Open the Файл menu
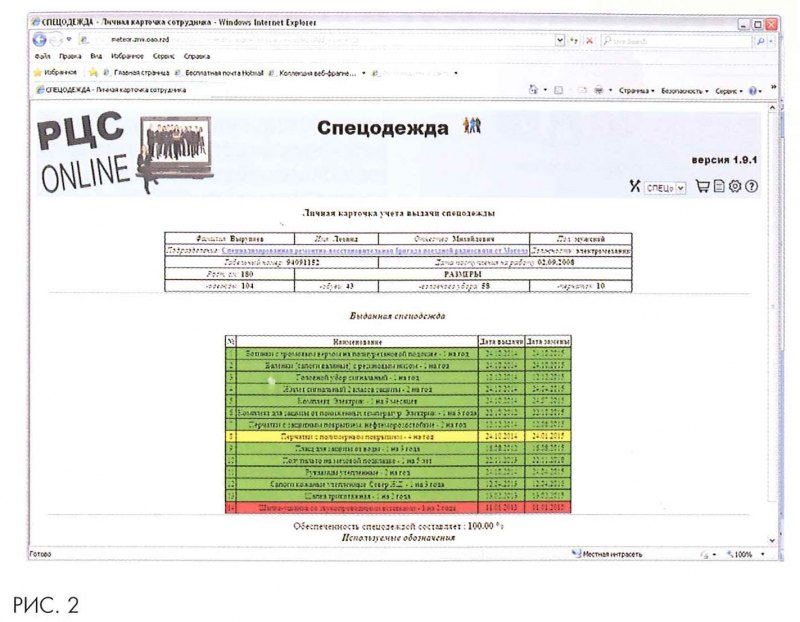The width and height of the screenshot is (800, 622). [x=41, y=57]
